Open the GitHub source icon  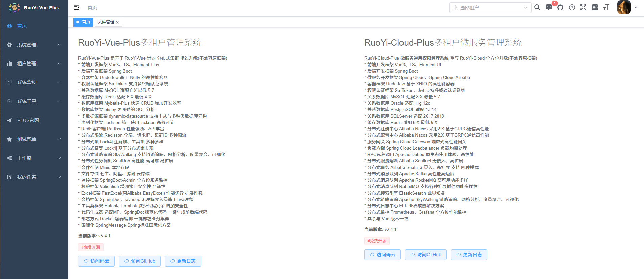560,7
